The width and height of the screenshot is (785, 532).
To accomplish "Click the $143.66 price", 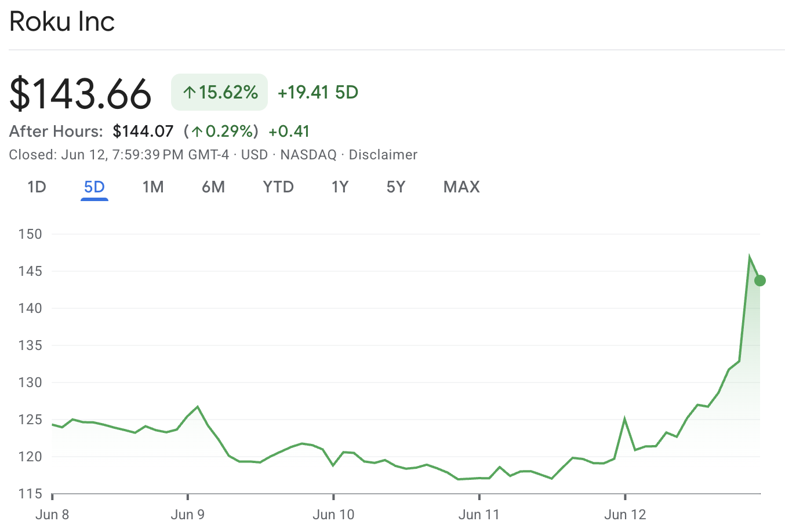I will (x=80, y=93).
